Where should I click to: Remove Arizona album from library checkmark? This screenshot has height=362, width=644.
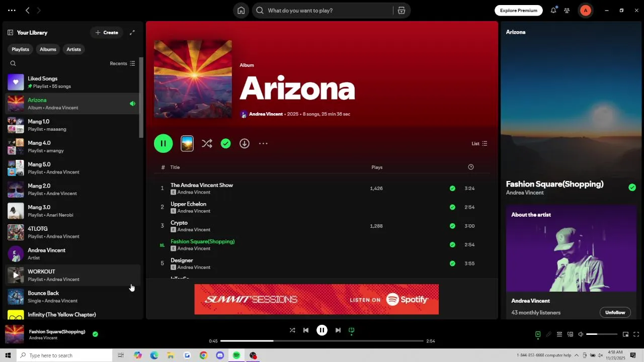226,144
